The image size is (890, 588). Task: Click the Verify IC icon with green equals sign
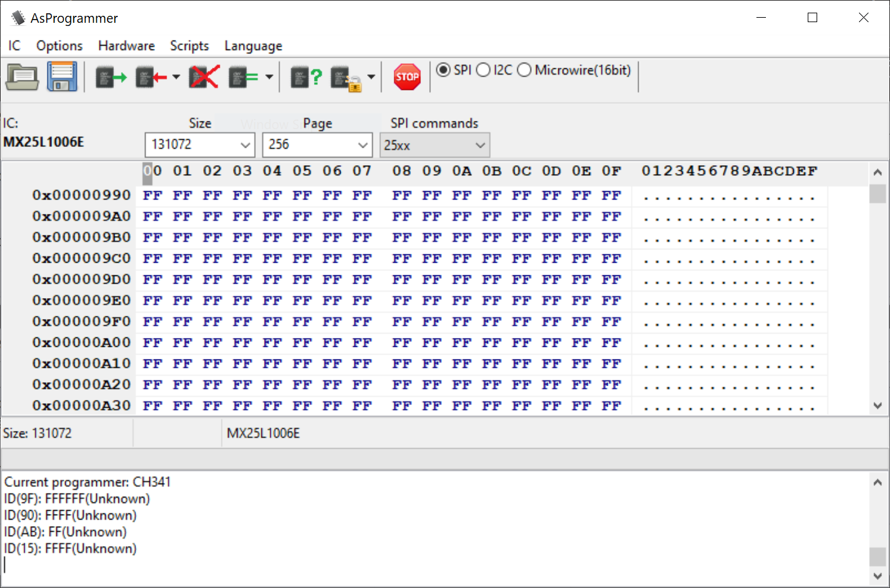click(244, 77)
